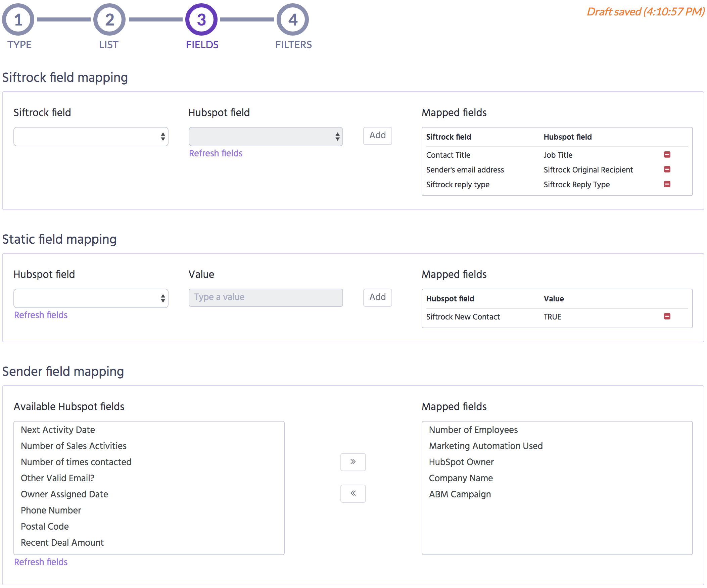Select ABM Campaign mapped field

click(557, 494)
